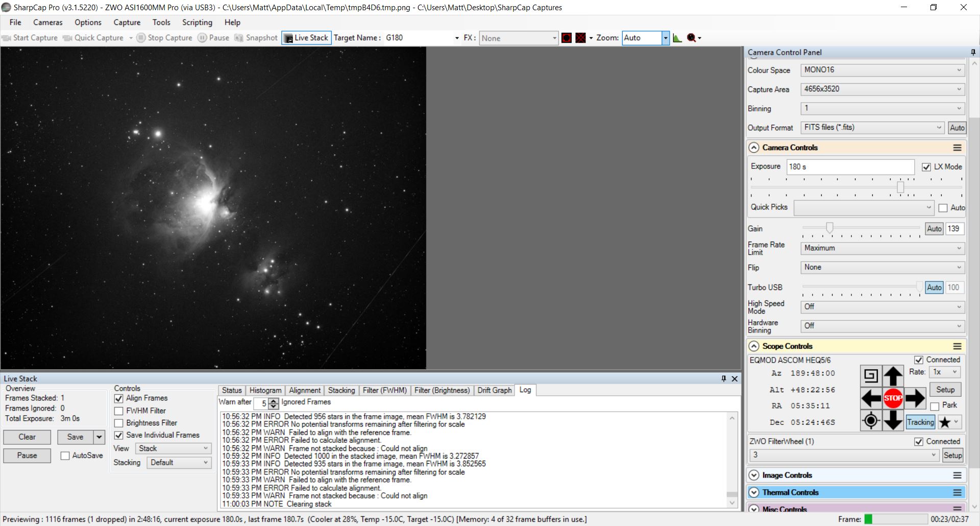
Task: Click the red STOP scope button
Action: point(893,398)
